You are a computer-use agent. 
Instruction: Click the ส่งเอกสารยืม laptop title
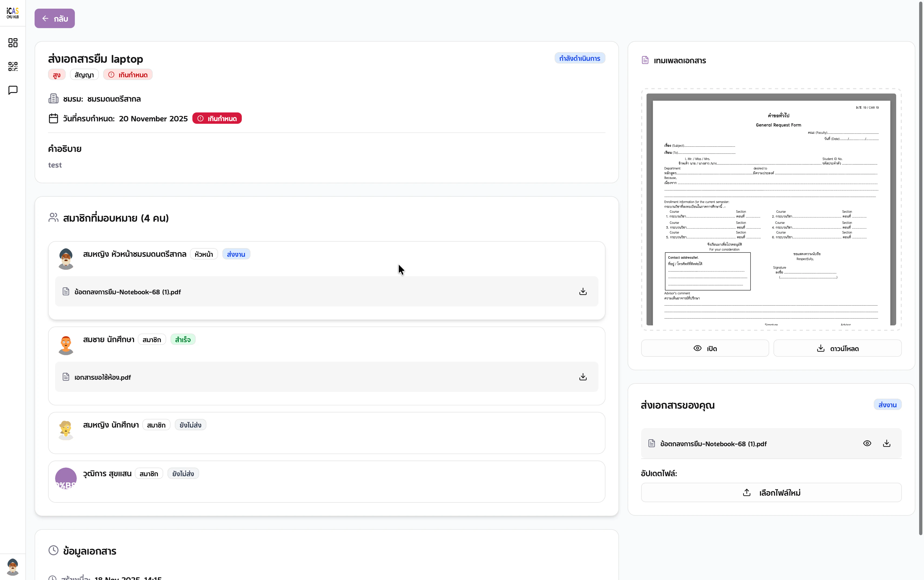pos(95,59)
